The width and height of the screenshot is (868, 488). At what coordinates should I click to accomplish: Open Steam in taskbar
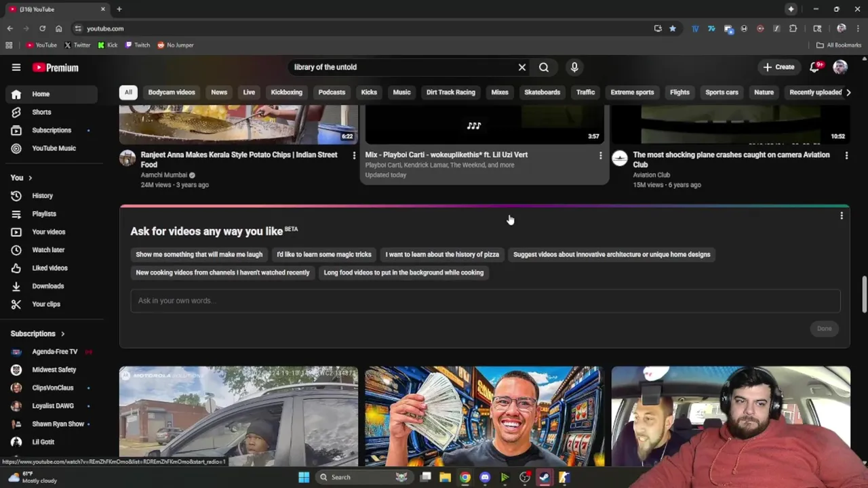coord(544,477)
